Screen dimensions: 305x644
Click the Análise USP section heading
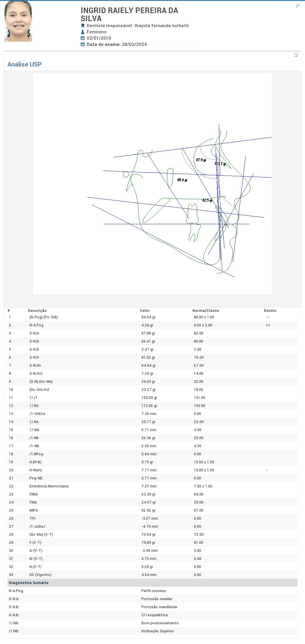pos(24,64)
